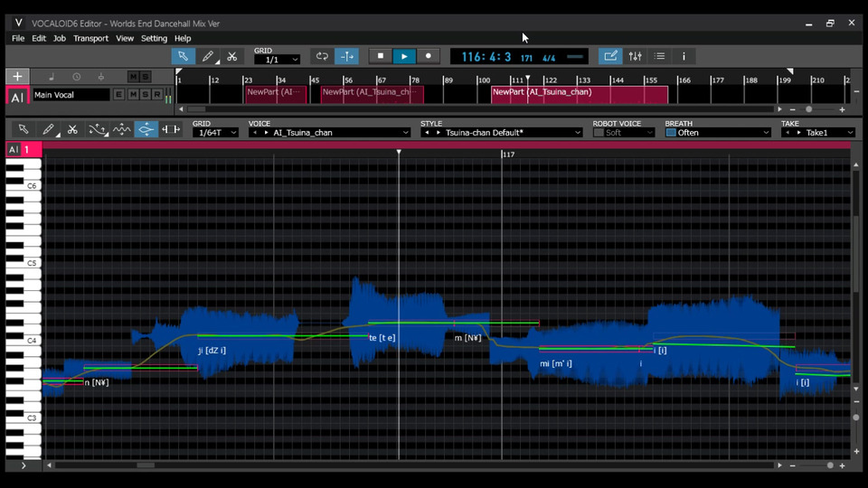Select next take arrow in TAKE
Screen dimensions: 868x488
tap(798, 133)
